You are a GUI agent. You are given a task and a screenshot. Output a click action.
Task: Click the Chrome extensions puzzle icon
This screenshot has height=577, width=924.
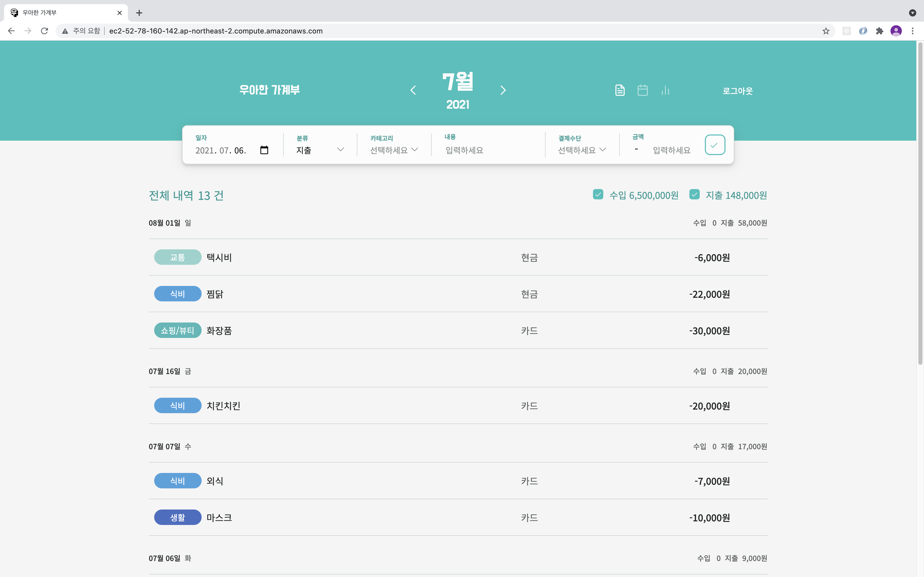coord(879,31)
